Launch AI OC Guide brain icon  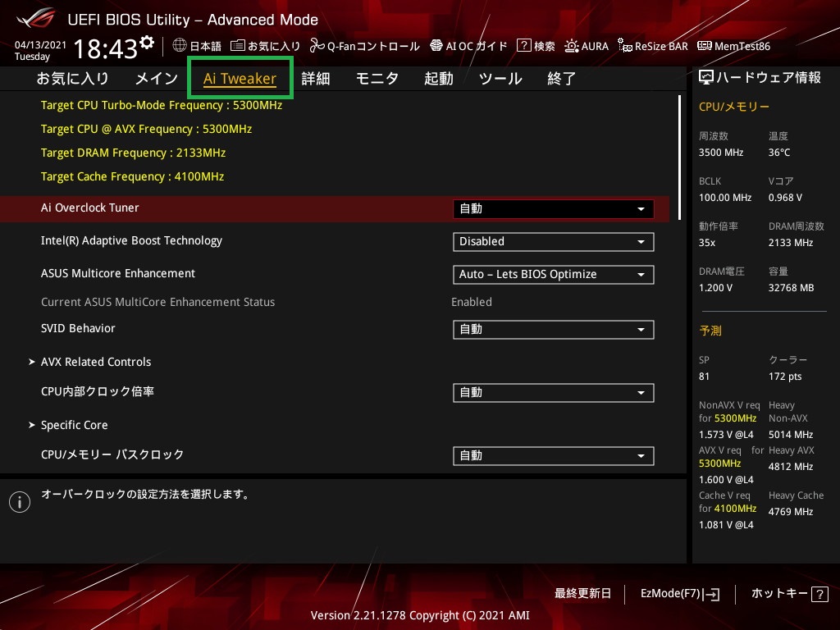pyautogui.click(x=436, y=46)
